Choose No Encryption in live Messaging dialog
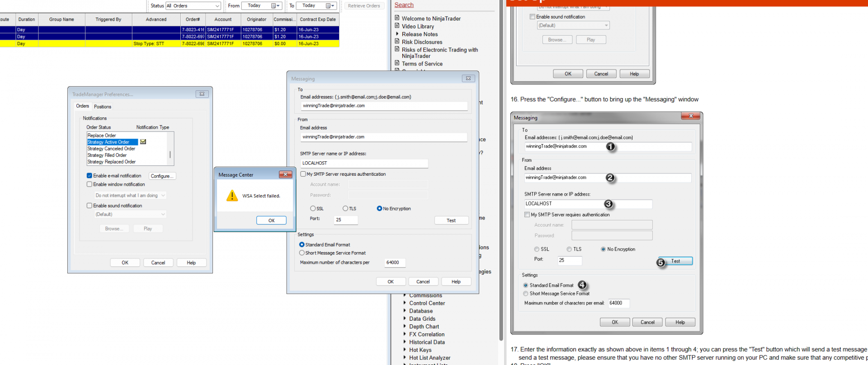The image size is (868, 365). (379, 209)
